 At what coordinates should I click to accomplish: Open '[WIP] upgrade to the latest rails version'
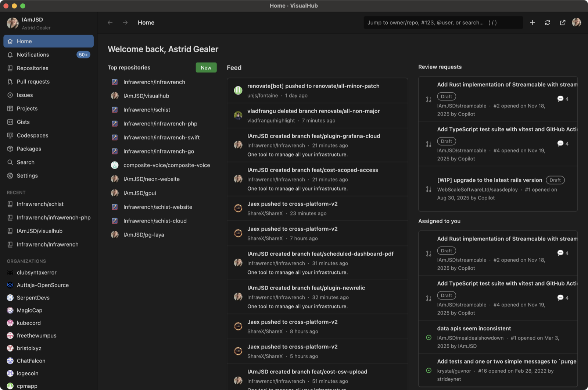[490, 180]
